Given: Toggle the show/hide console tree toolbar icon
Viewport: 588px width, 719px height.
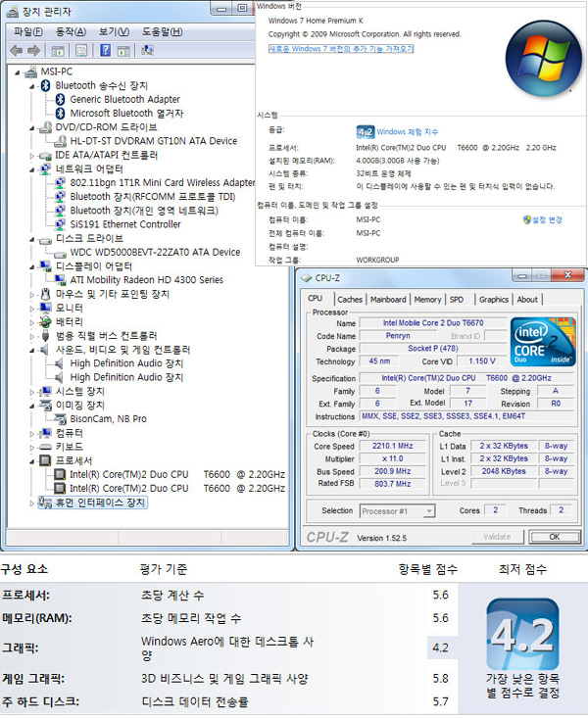Looking at the screenshot, I should (58, 50).
